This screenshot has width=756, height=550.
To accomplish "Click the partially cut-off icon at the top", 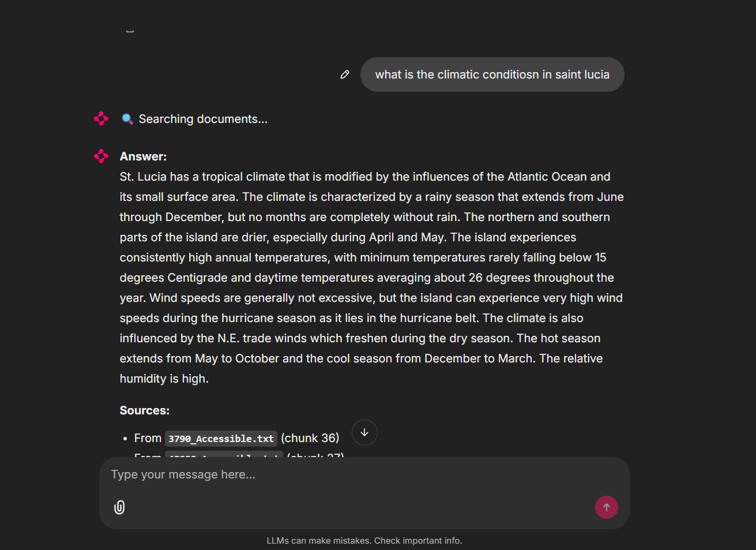I will [130, 30].
